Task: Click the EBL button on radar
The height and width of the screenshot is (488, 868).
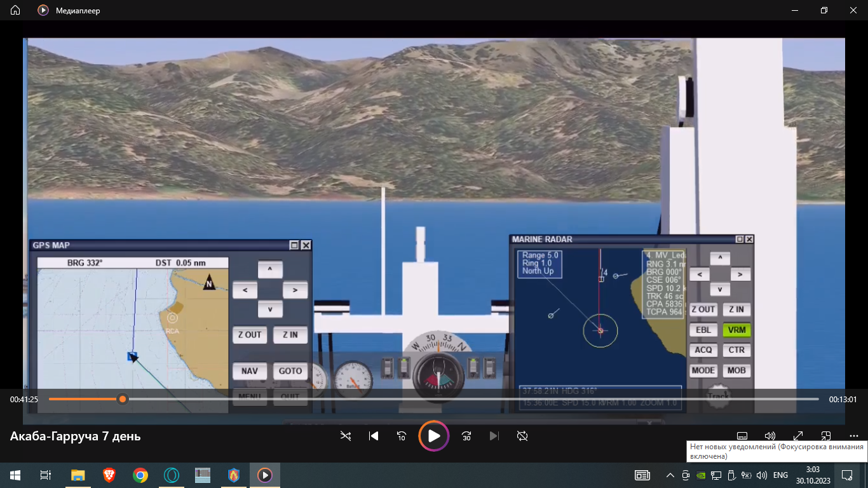Action: 703,330
